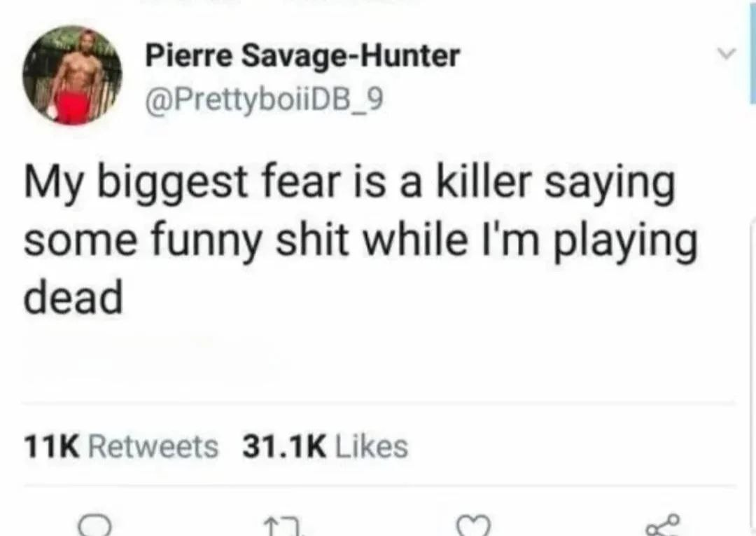Like the tweet with the heart icon
This screenshot has width=756, height=536.
click(473, 526)
